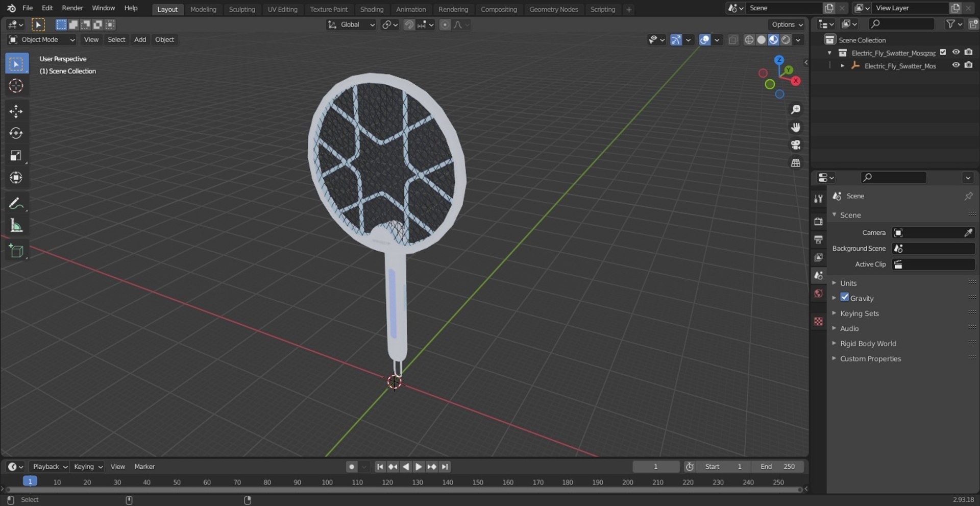Image resolution: width=980 pixels, height=506 pixels.
Task: Activate the Rotate tool
Action: click(16, 133)
